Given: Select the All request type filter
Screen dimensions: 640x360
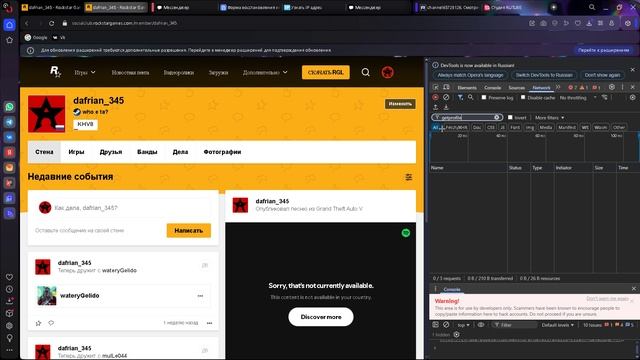Looking at the screenshot, I should [435, 127].
